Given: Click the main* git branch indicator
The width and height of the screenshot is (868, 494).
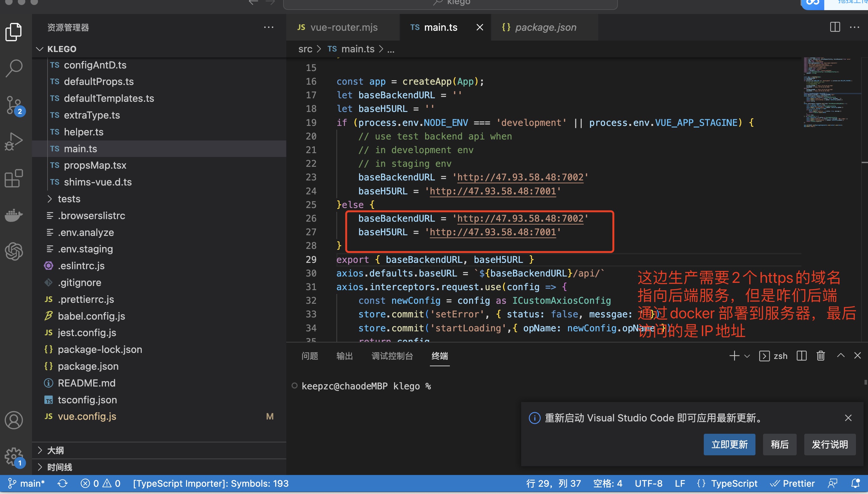Looking at the screenshot, I should pyautogui.click(x=26, y=483).
